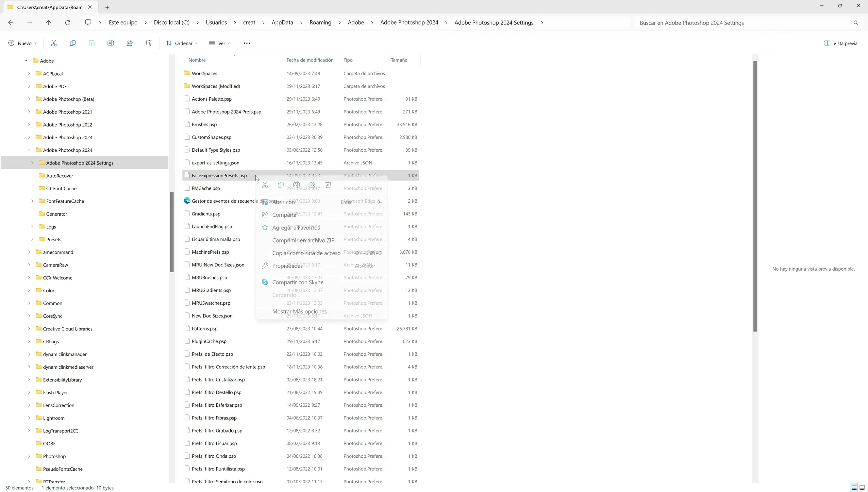Image resolution: width=868 pixels, height=492 pixels.
Task: Toggle the Vista previa pane
Action: (841, 43)
